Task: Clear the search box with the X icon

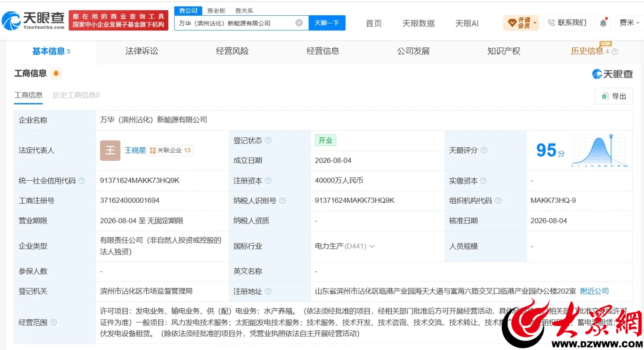Action: (x=299, y=23)
